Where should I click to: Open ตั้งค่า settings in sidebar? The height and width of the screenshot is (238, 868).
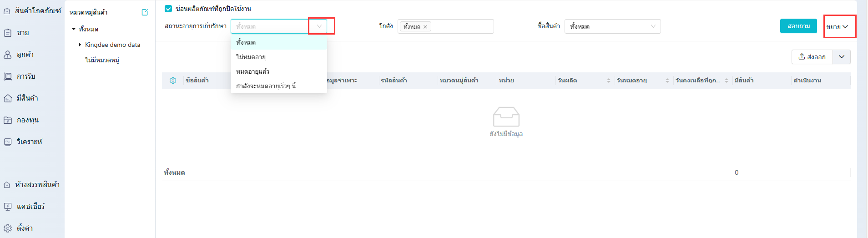(24, 228)
